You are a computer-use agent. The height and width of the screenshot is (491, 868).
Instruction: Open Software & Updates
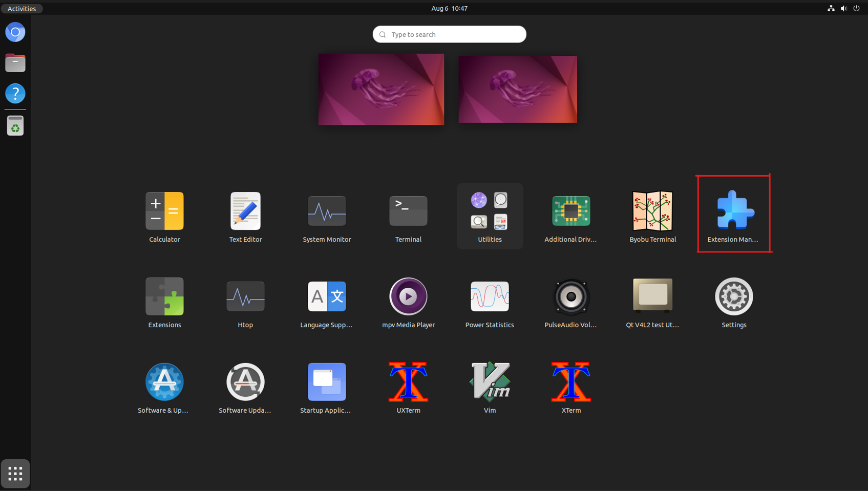coord(164,387)
